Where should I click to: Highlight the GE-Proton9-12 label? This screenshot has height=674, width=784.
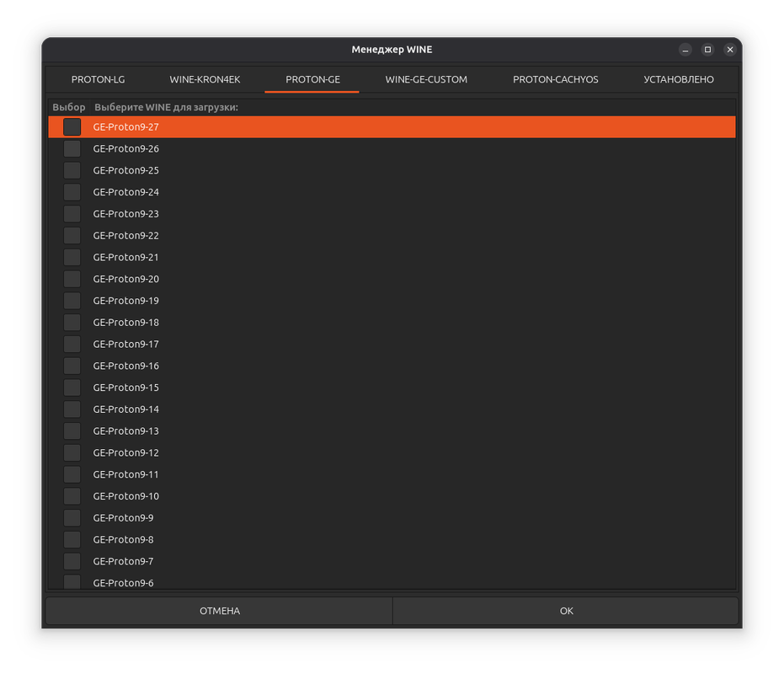[126, 452]
